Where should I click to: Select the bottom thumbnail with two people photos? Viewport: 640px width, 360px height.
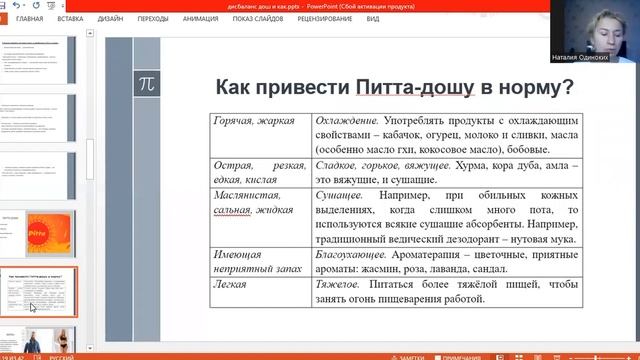point(38,340)
